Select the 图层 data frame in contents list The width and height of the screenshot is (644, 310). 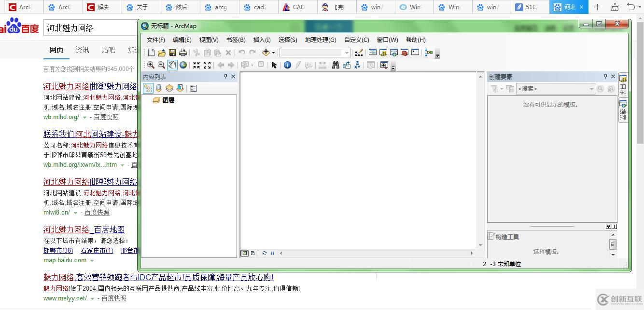tap(168, 100)
